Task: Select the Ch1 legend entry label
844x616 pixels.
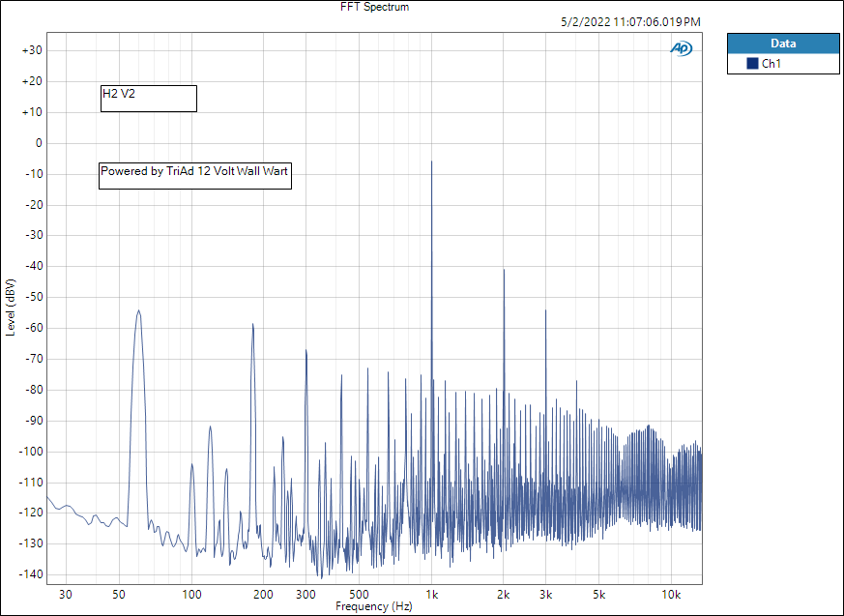Action: point(771,64)
